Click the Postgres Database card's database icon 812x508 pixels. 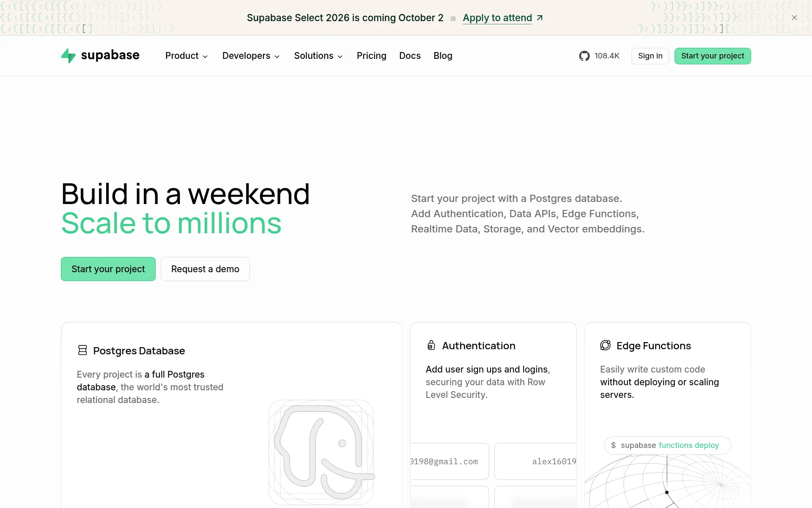tap(82, 350)
